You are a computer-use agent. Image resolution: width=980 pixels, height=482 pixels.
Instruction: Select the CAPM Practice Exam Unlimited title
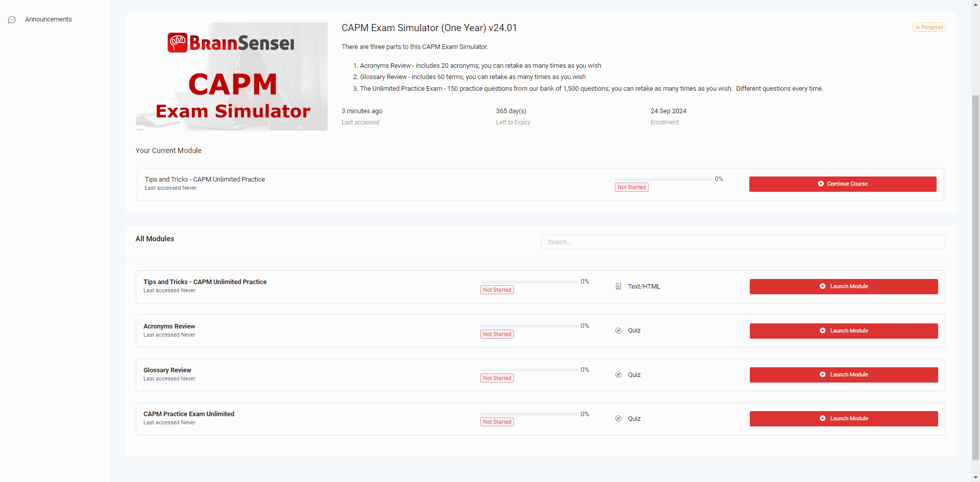(x=189, y=414)
